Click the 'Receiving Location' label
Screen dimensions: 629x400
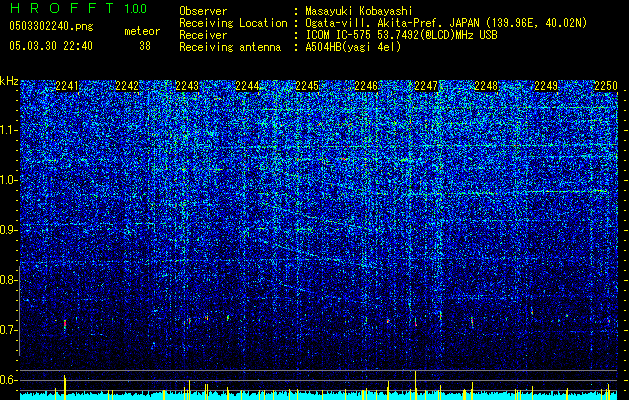tap(233, 23)
